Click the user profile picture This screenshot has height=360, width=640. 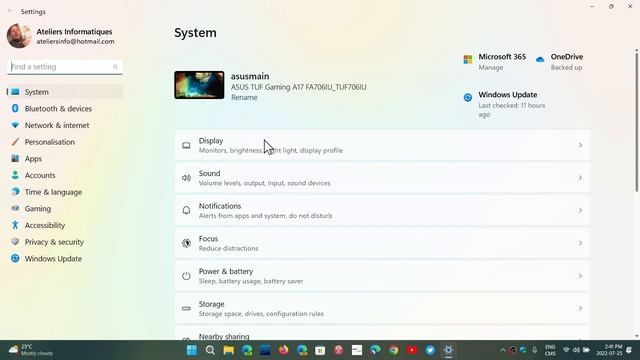19,36
